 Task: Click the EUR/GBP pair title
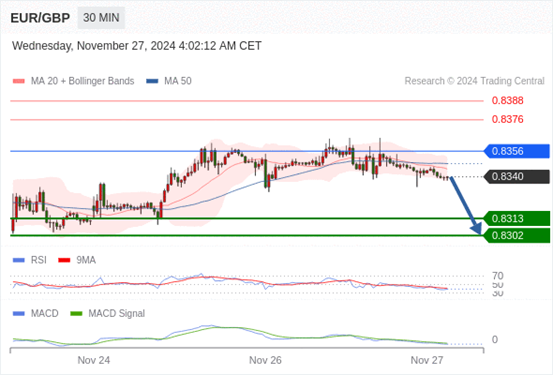point(40,18)
